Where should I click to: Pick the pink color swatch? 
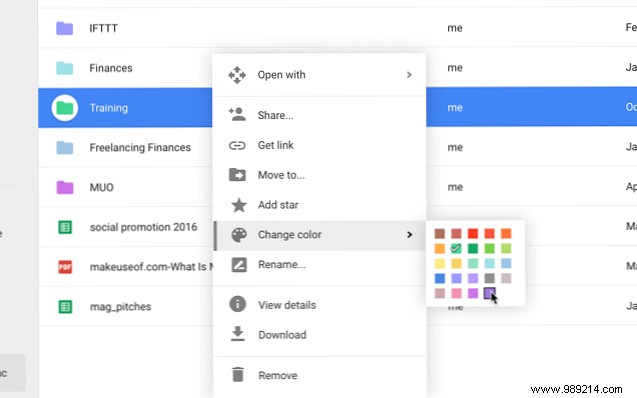click(x=456, y=293)
